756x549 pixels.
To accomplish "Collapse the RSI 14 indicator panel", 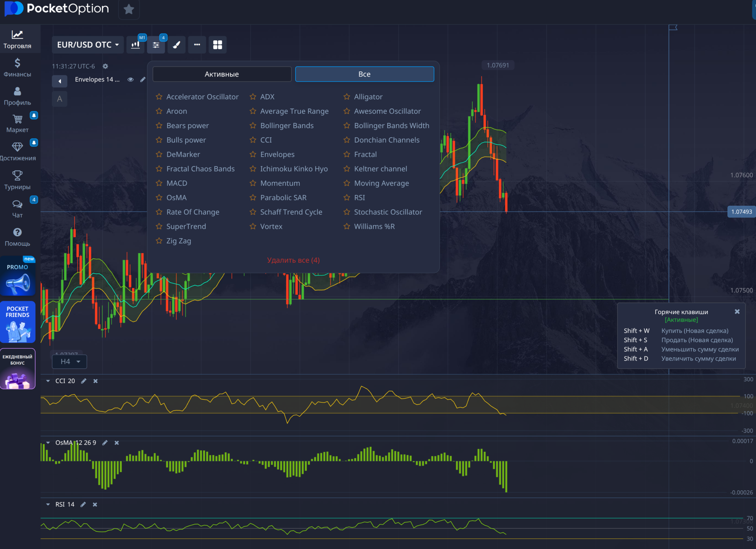I will [48, 504].
